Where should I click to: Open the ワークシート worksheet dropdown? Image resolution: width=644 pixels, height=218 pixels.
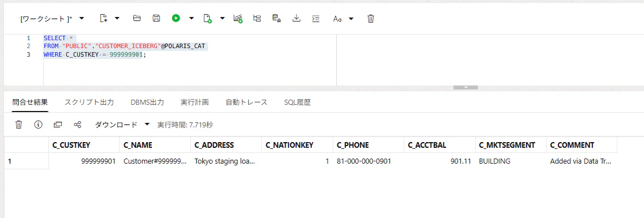(52, 19)
